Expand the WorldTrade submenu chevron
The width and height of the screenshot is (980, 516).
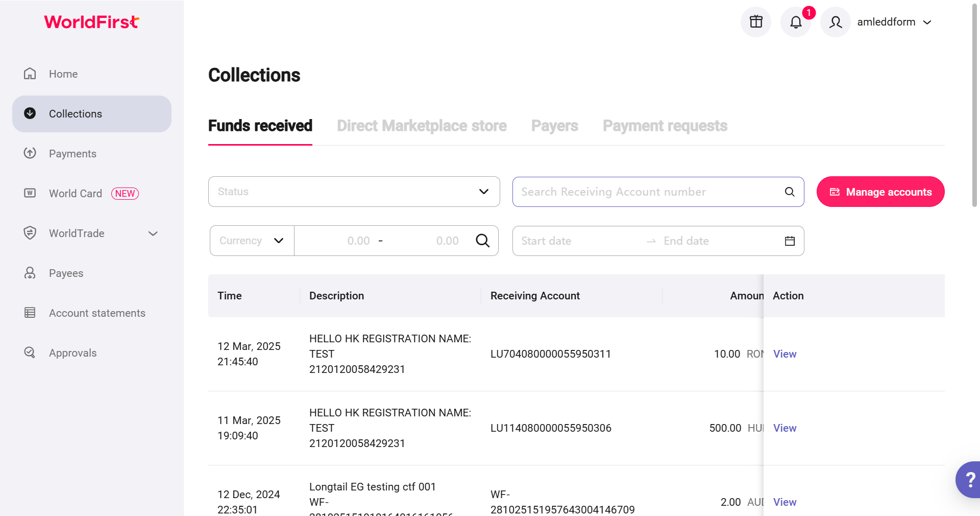click(x=153, y=233)
